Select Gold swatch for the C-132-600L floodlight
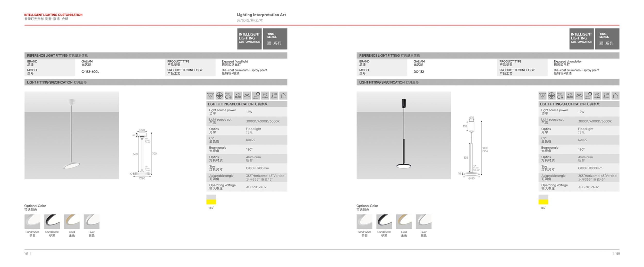644x267 pixels. tap(72, 221)
